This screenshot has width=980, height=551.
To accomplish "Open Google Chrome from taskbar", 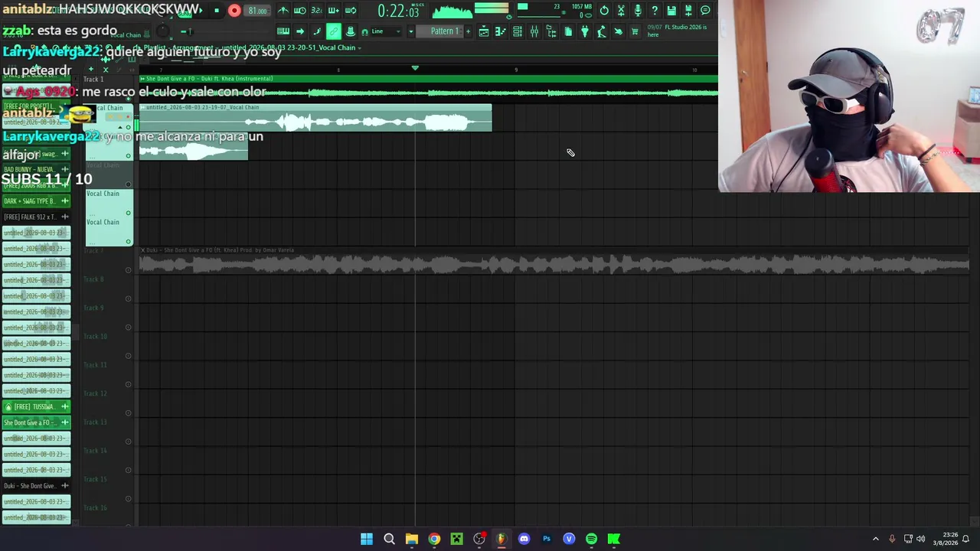I will [434, 539].
